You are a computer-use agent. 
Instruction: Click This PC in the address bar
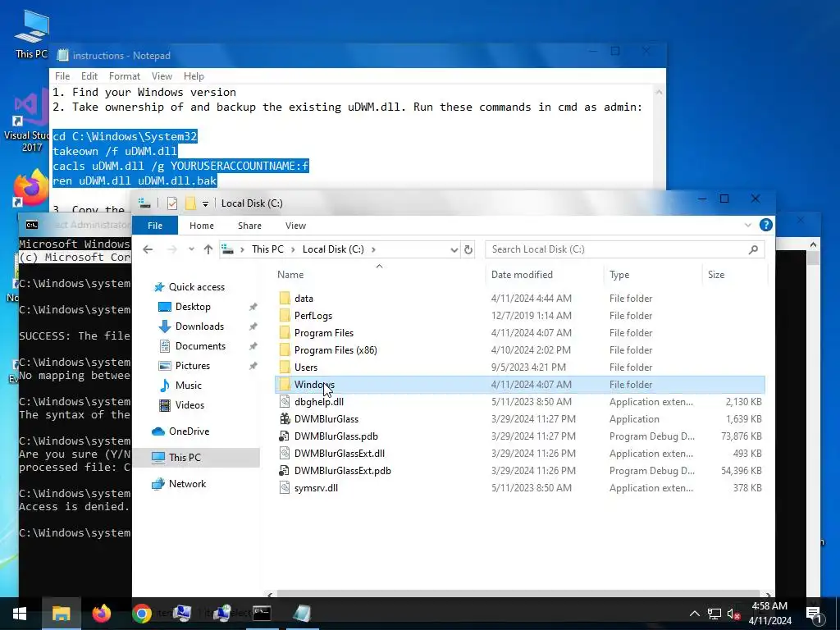267,249
